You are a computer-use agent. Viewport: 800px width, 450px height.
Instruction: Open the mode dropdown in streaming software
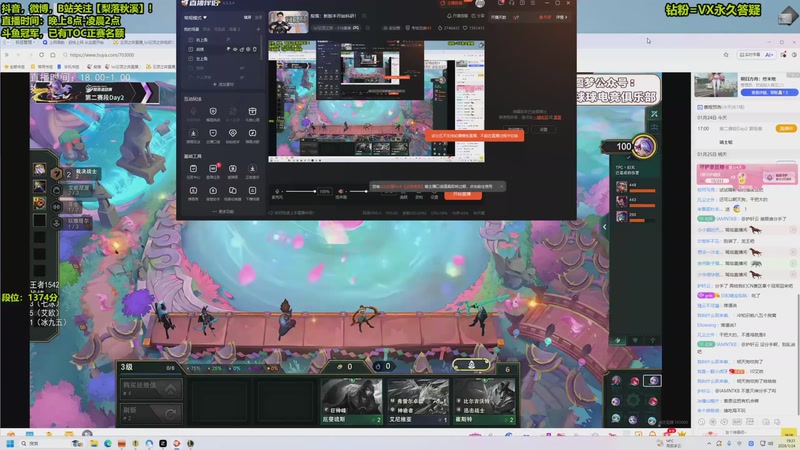tap(195, 17)
